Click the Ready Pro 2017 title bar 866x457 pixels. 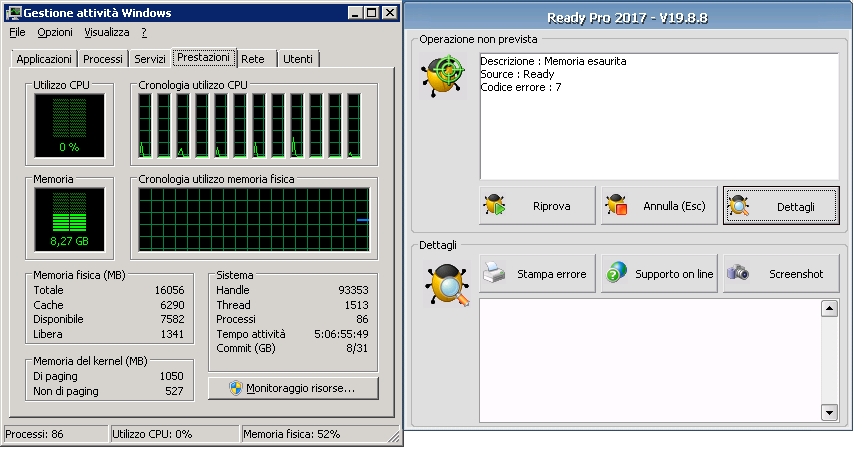627,18
